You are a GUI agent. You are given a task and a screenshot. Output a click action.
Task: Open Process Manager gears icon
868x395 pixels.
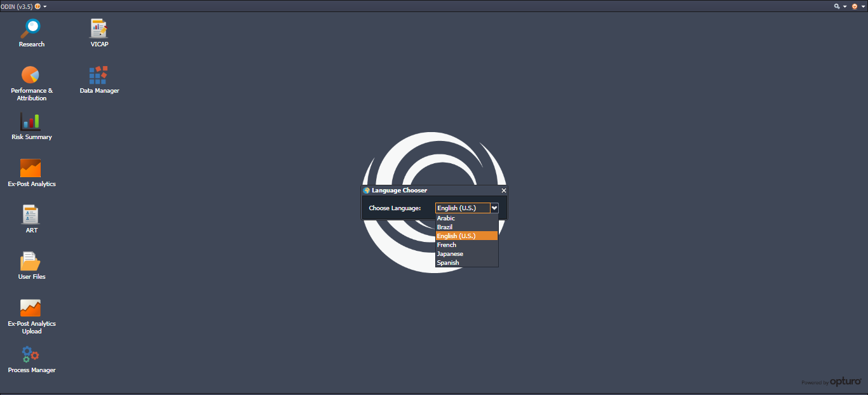31,354
